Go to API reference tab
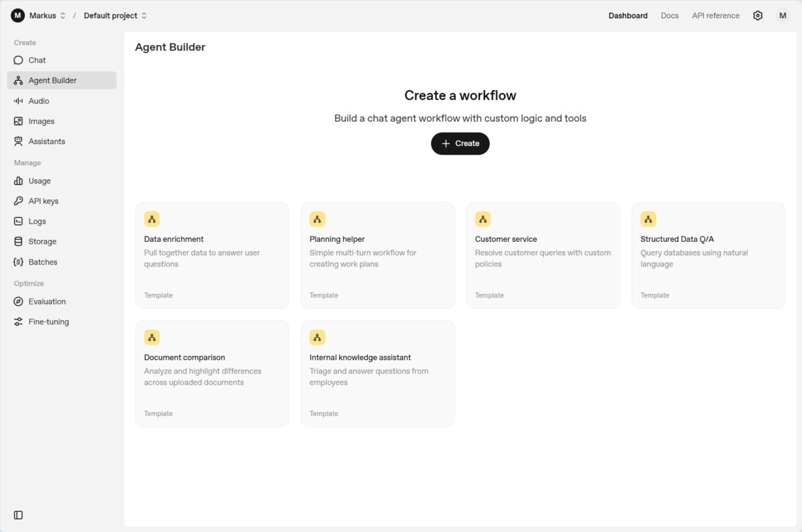The image size is (802, 532). (x=716, y=16)
